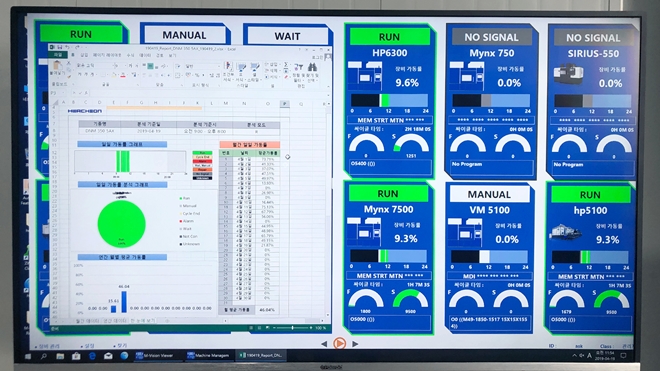Go to previous dashboard page arrow

[324, 344]
